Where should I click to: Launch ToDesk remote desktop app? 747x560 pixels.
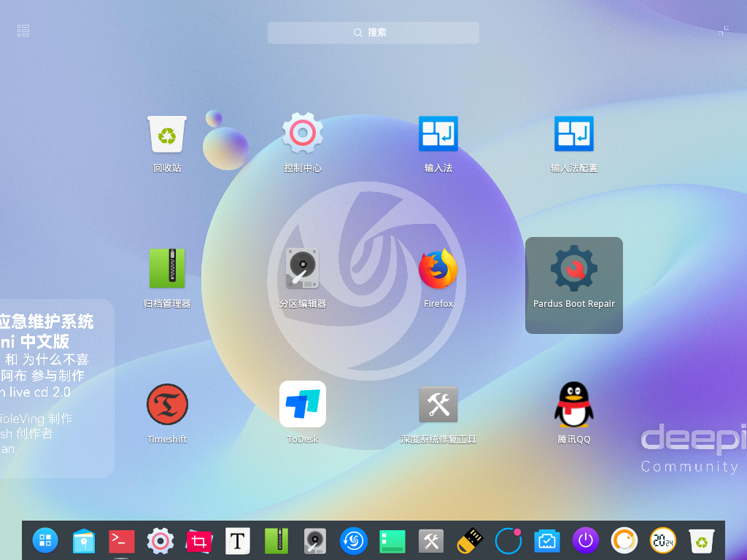coord(303,405)
